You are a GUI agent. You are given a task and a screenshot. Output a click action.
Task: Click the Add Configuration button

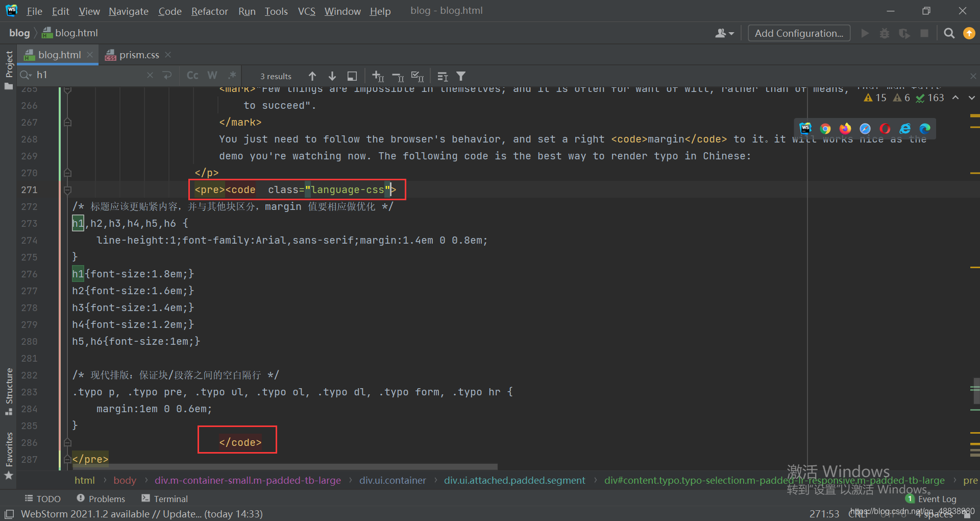click(x=799, y=33)
